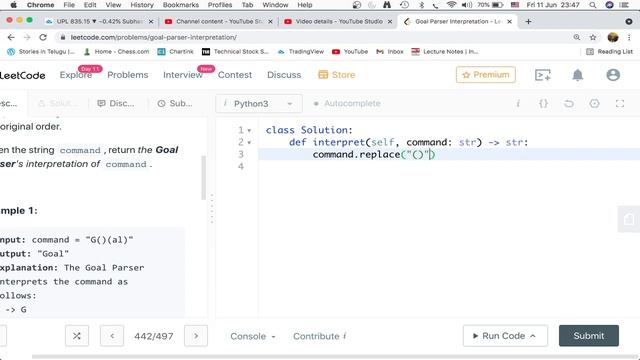Viewport: 640px width, 360px height.
Task: Open the Contest page
Action: 235,75
